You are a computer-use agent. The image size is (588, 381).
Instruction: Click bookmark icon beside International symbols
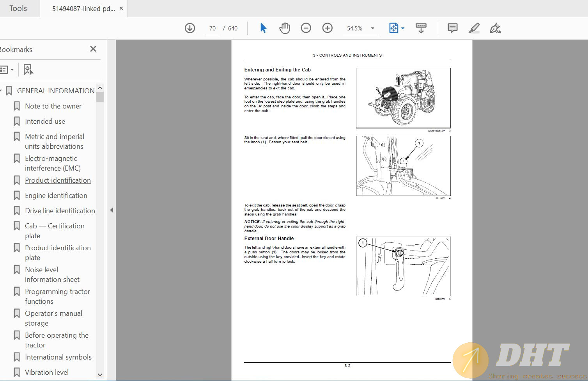click(17, 357)
